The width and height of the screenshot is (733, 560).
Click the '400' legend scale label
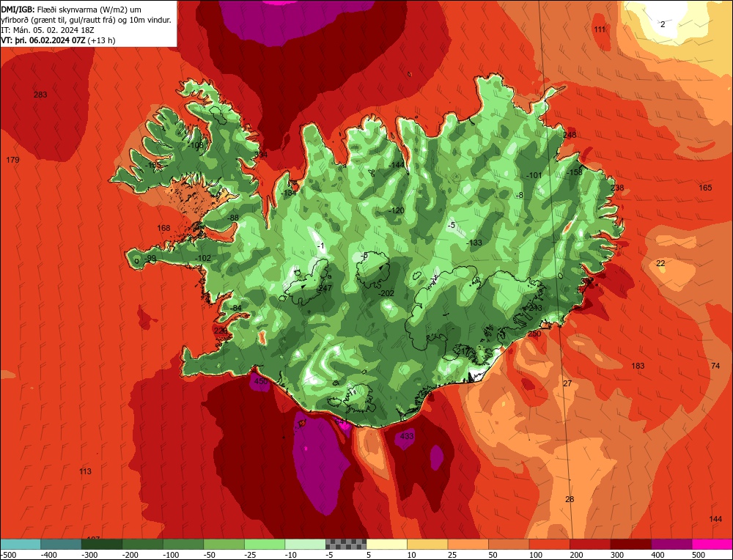(658, 555)
